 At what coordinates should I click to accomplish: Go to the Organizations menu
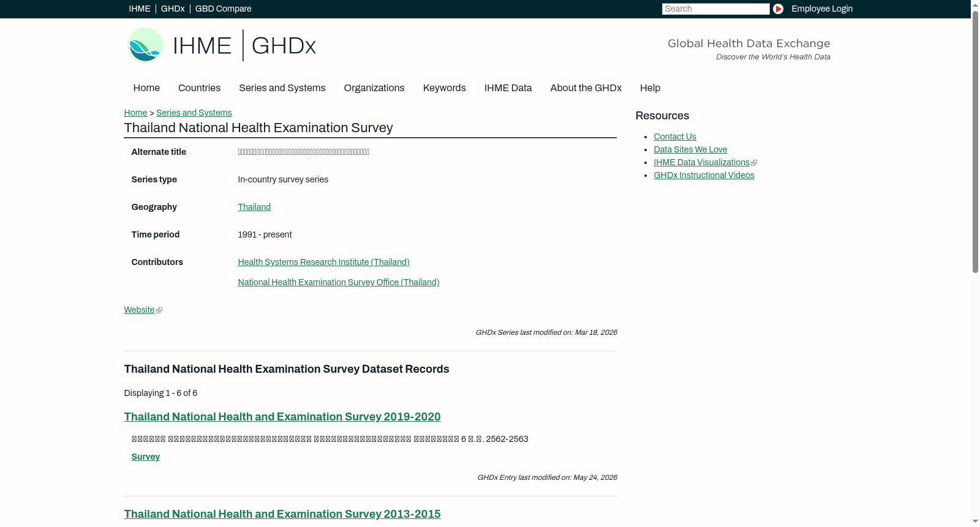(x=374, y=88)
